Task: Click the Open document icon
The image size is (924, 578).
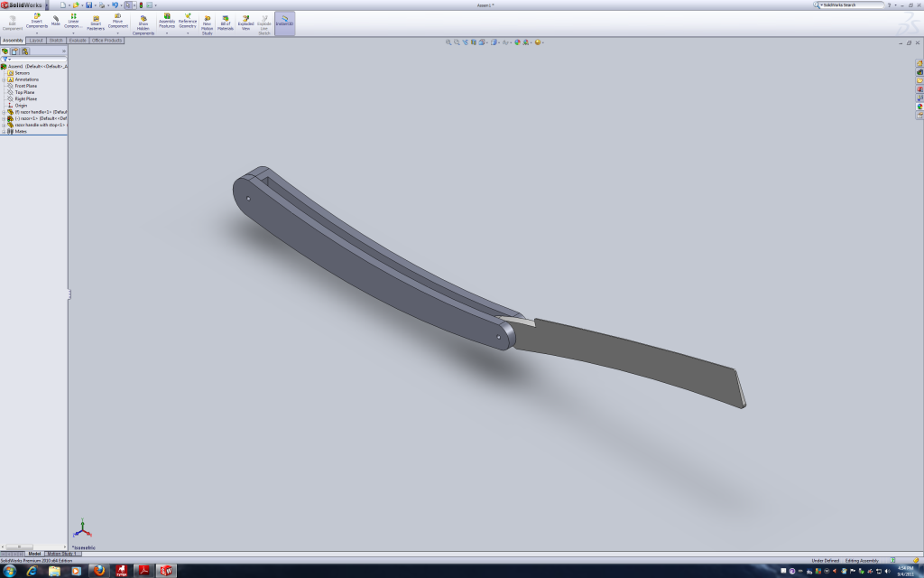Action: [x=76, y=5]
